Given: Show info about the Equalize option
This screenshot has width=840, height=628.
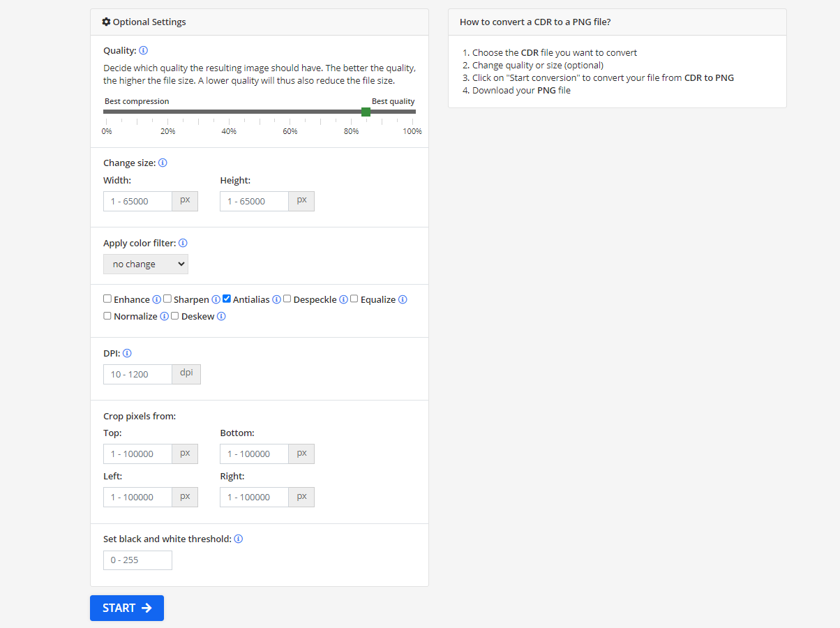Looking at the screenshot, I should click(403, 299).
